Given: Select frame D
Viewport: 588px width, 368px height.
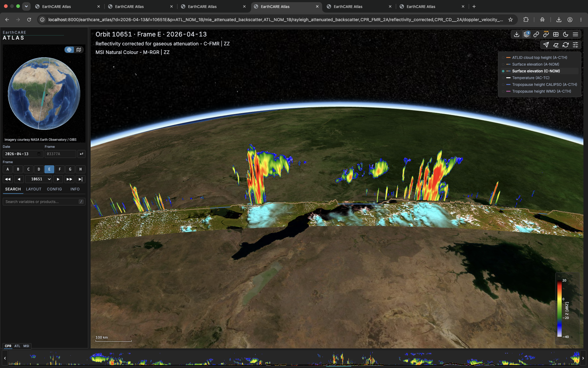Looking at the screenshot, I should coord(39,169).
